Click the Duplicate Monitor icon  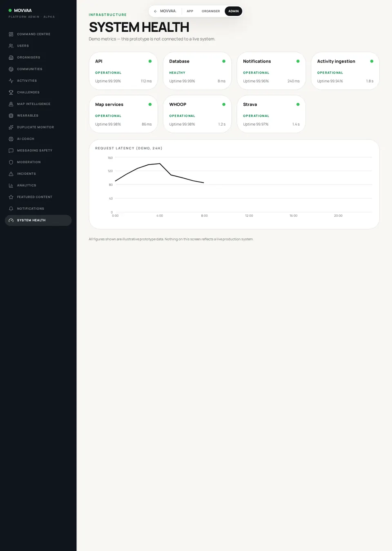click(11, 127)
